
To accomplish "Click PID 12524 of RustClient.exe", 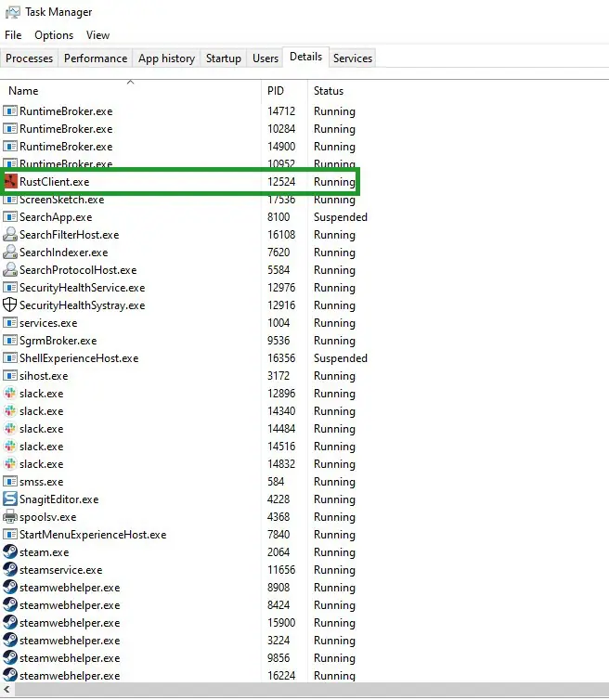I will tap(281, 182).
